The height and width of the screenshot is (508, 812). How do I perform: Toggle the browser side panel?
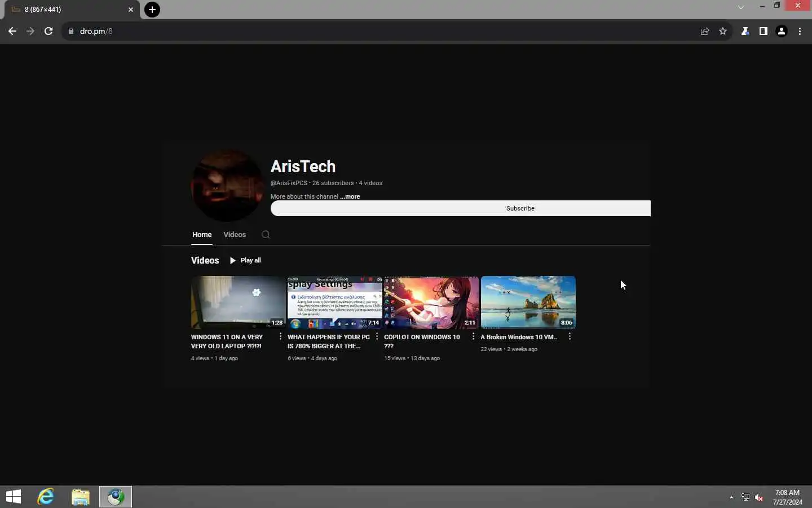pyautogui.click(x=764, y=31)
